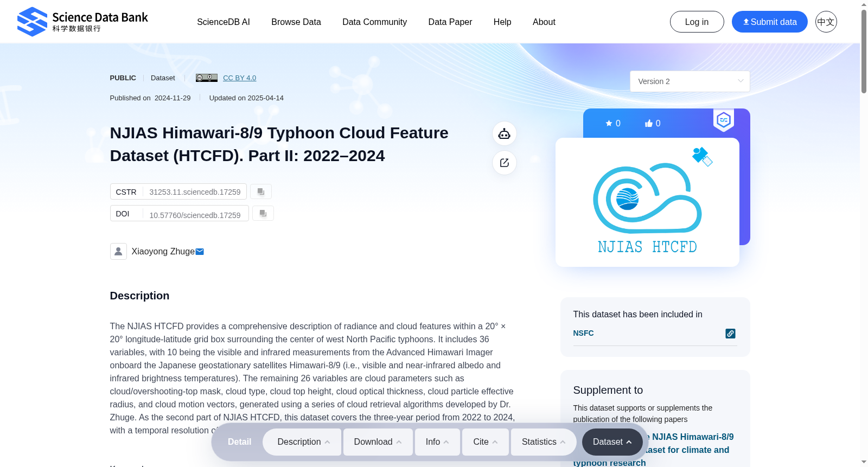Open the ScienceDB AI menu
Screen dimensions: 868x467
click(224, 22)
